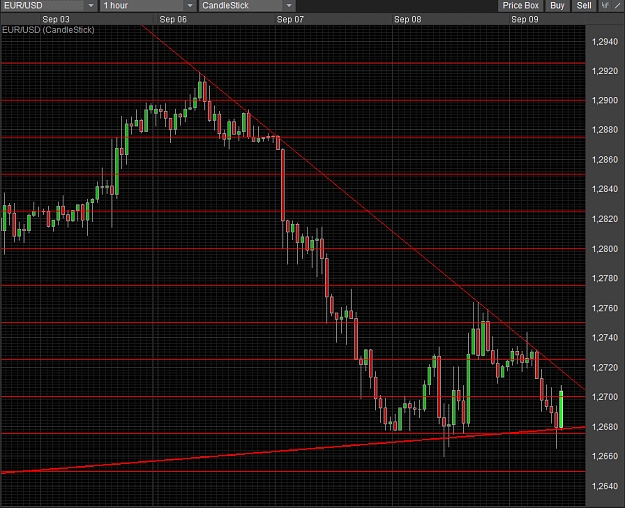Click the Sell button

(x=584, y=6)
